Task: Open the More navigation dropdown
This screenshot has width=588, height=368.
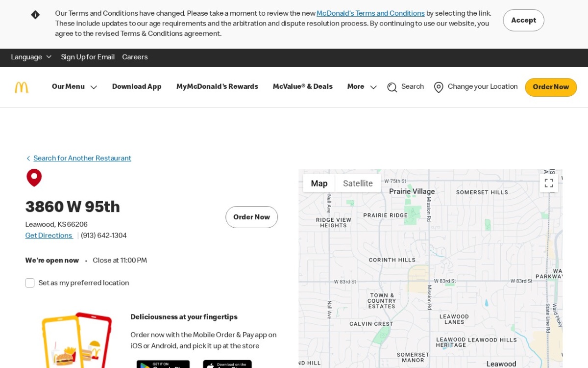Action: click(362, 87)
